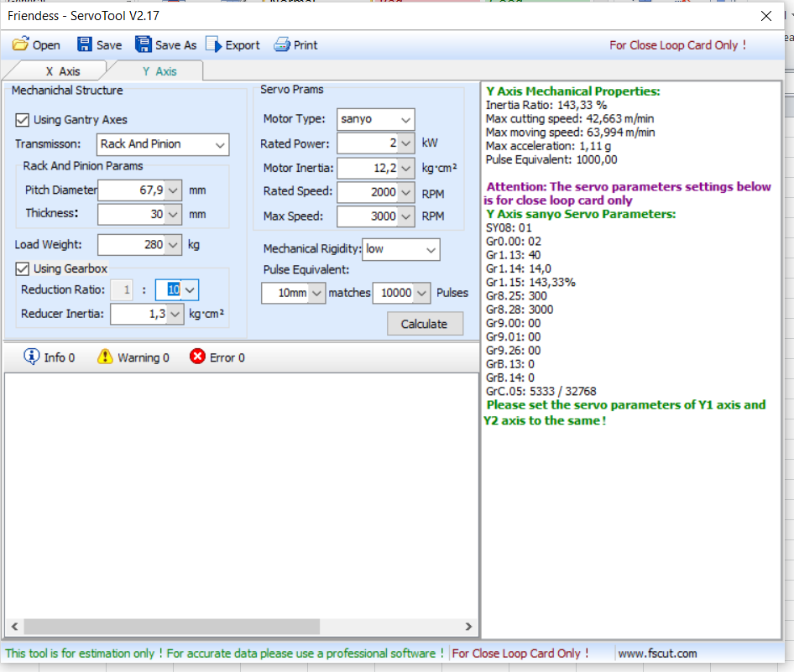Click the Save As toolbar label
This screenshot has height=672, width=794.
click(175, 45)
